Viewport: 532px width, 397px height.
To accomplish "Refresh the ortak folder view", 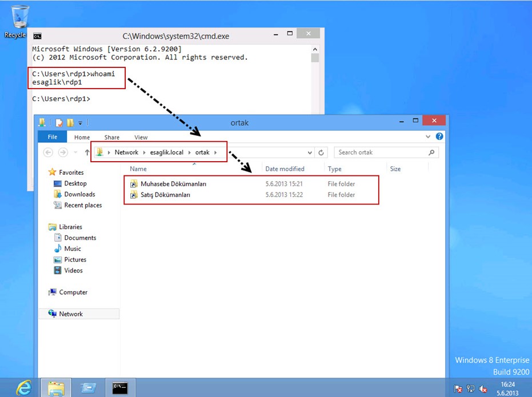I will click(x=321, y=153).
